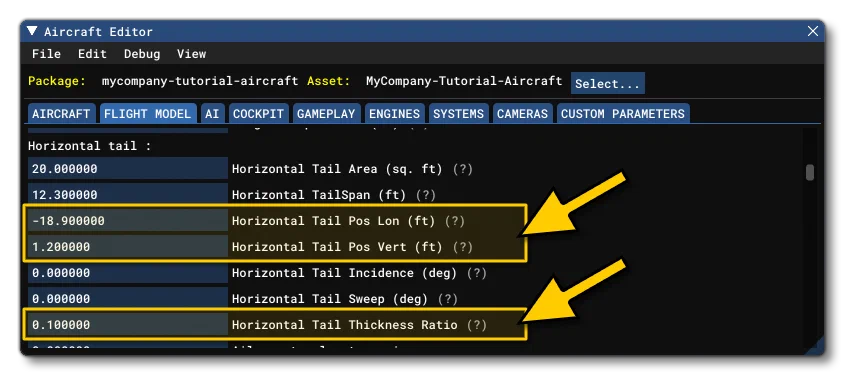Open the Debug menu

pyautogui.click(x=142, y=54)
